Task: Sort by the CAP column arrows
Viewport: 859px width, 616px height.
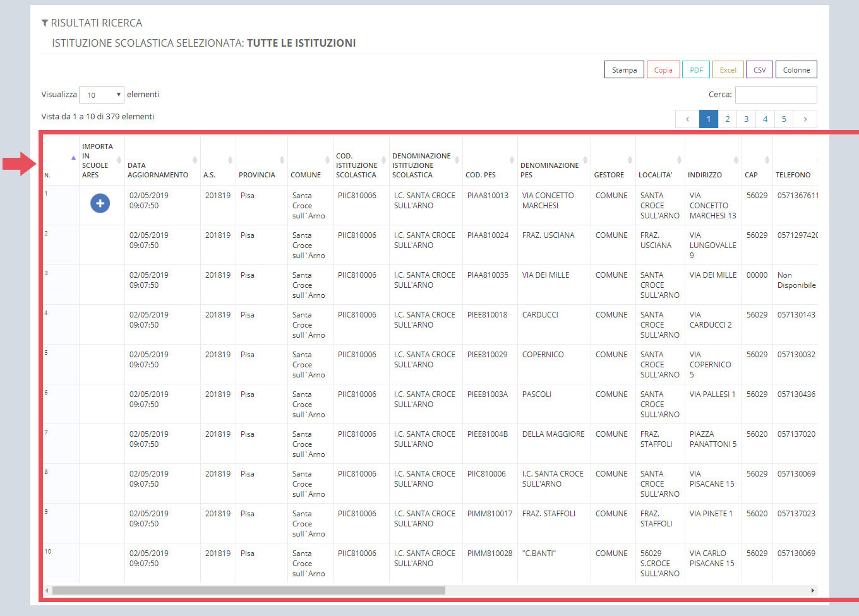Action: tap(767, 160)
